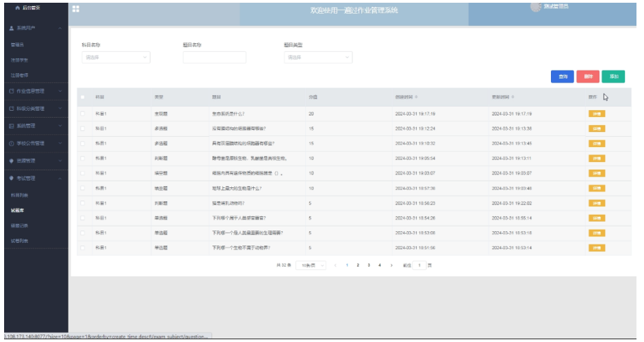This screenshot has height=342, width=644.
Task: Click the red 删除 button
Action: (588, 77)
